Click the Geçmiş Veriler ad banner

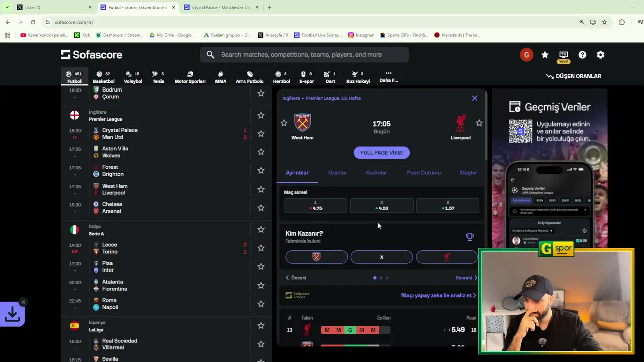[549, 168]
